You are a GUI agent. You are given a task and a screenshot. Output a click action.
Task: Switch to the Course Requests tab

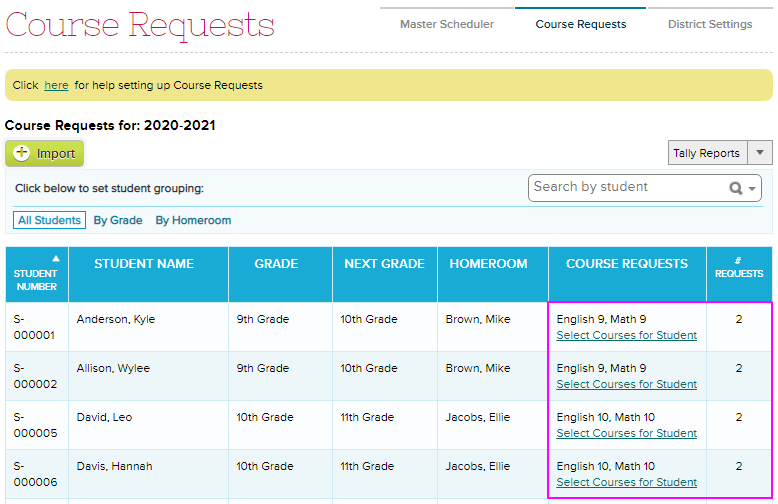coord(581,24)
